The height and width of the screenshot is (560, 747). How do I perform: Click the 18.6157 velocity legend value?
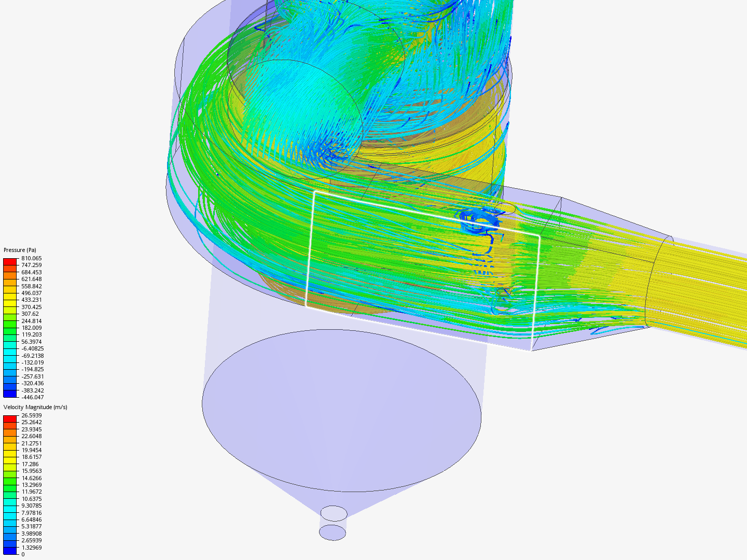point(32,457)
